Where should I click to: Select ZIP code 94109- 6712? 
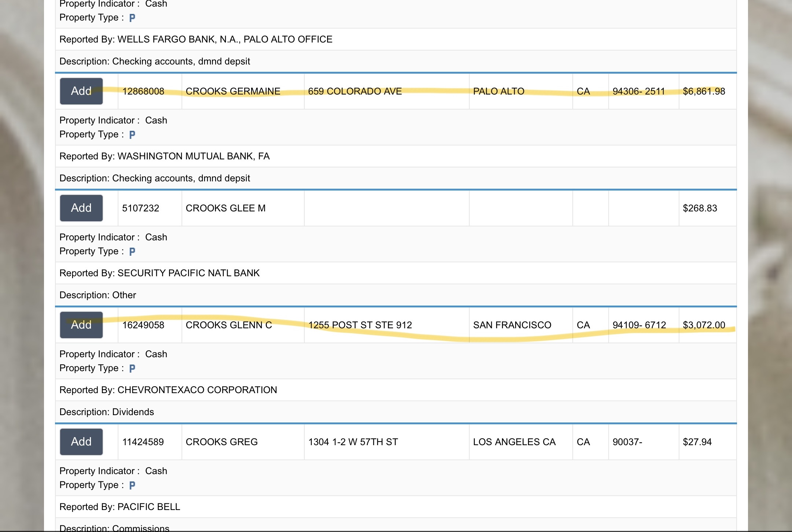[x=639, y=325]
